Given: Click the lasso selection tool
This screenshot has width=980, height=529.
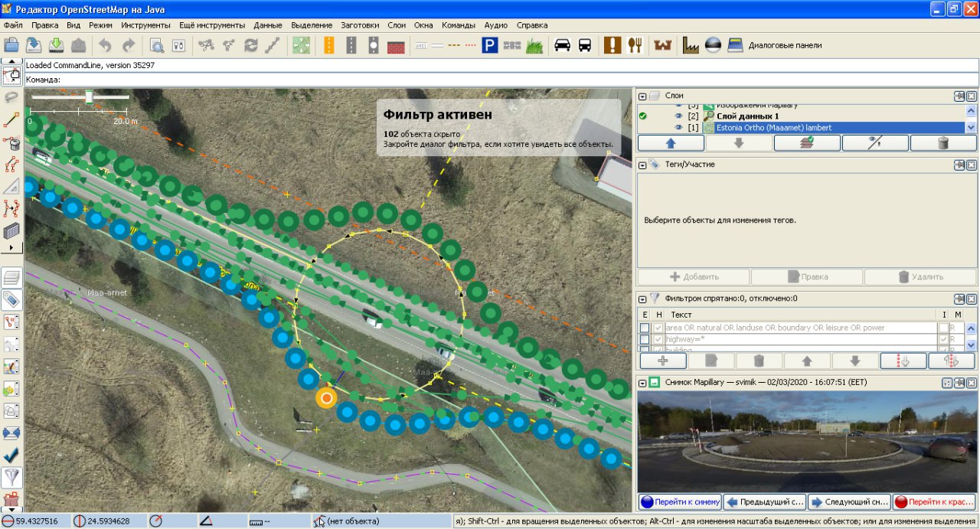Looking at the screenshot, I should pyautogui.click(x=11, y=97).
